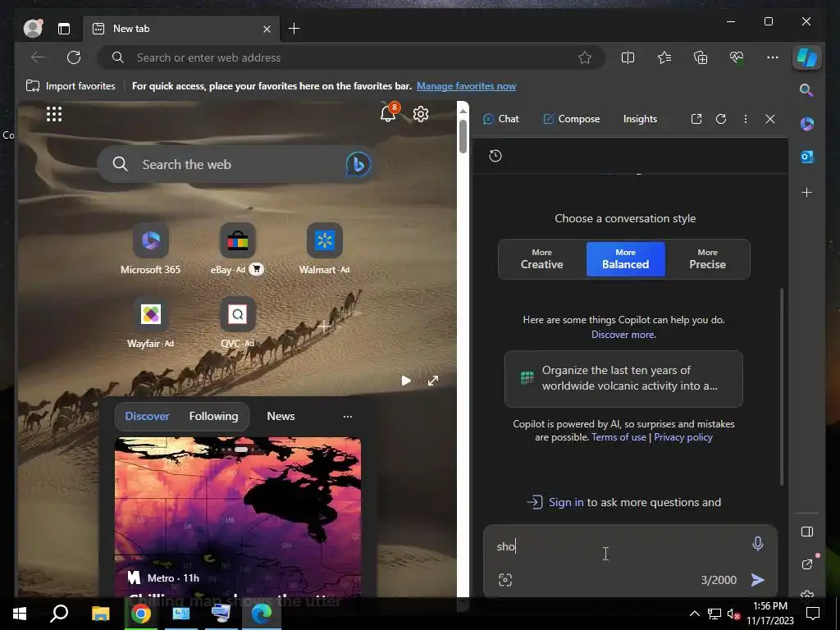Go back with the back arrow
The image size is (840, 630).
(38, 57)
